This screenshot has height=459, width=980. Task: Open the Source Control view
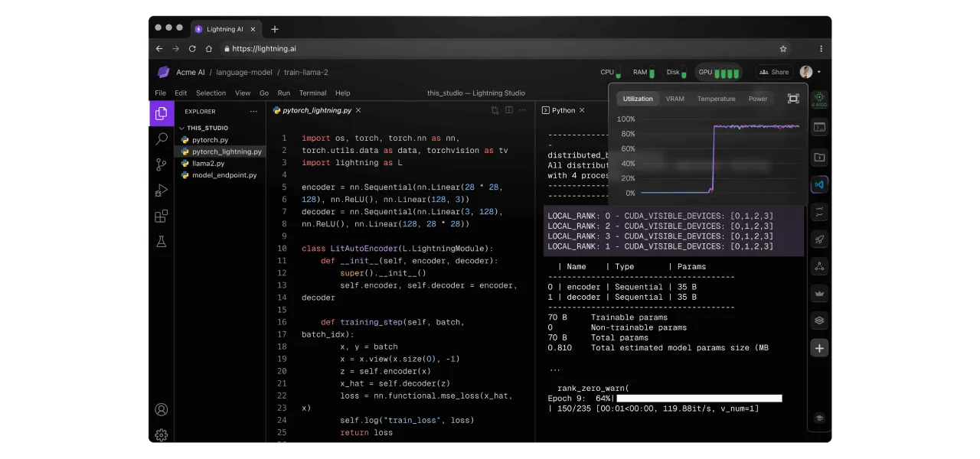pos(162,164)
